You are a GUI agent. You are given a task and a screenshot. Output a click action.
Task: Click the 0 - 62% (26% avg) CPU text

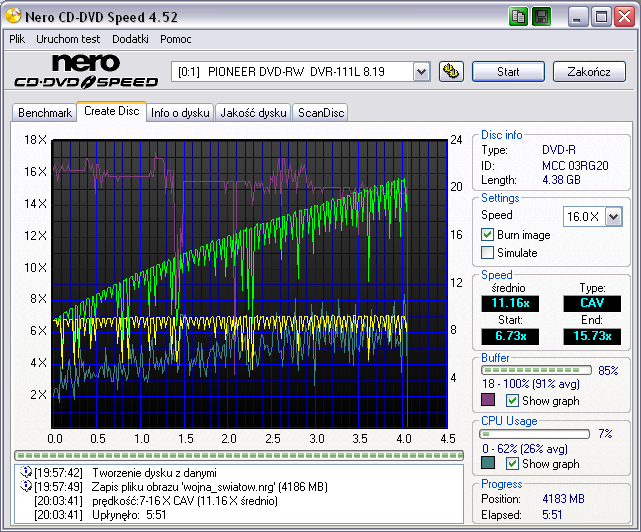pyautogui.click(x=525, y=449)
